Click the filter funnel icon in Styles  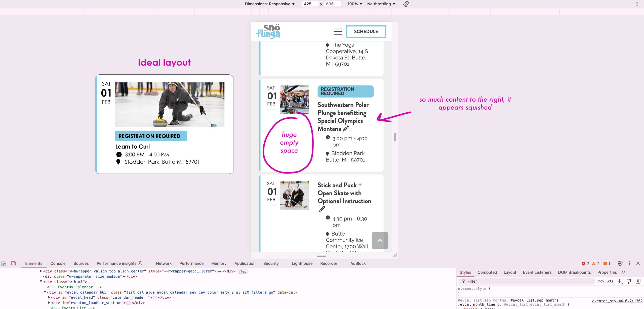coord(463,281)
